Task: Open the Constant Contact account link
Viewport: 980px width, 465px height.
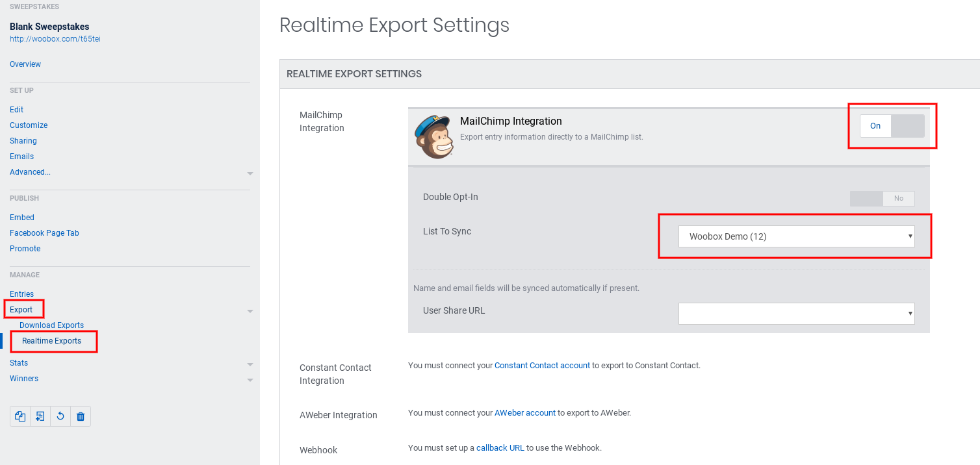Action: [542, 366]
